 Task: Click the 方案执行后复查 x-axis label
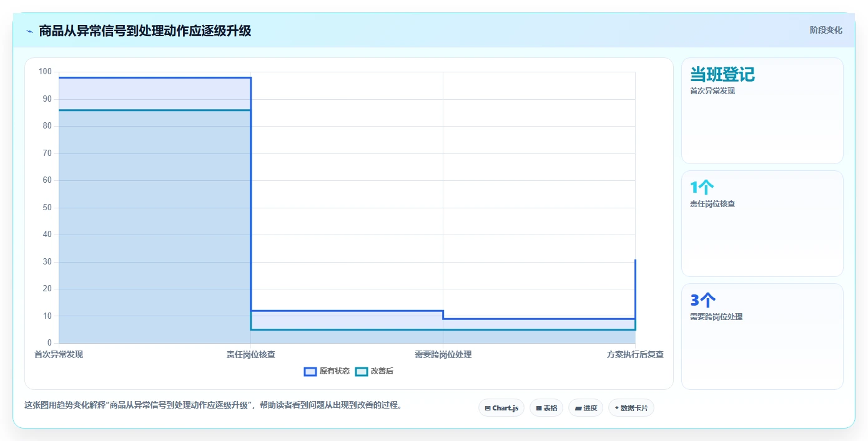click(635, 354)
